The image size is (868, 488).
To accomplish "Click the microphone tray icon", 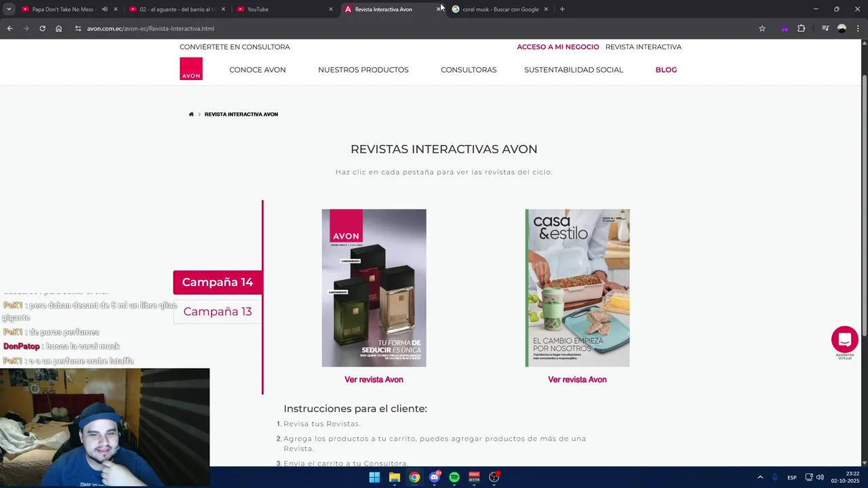I will (x=774, y=477).
